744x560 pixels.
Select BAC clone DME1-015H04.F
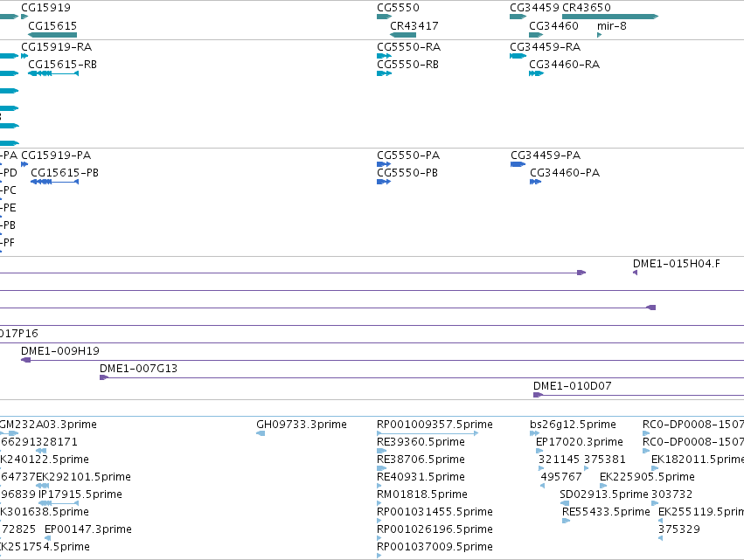676,264
